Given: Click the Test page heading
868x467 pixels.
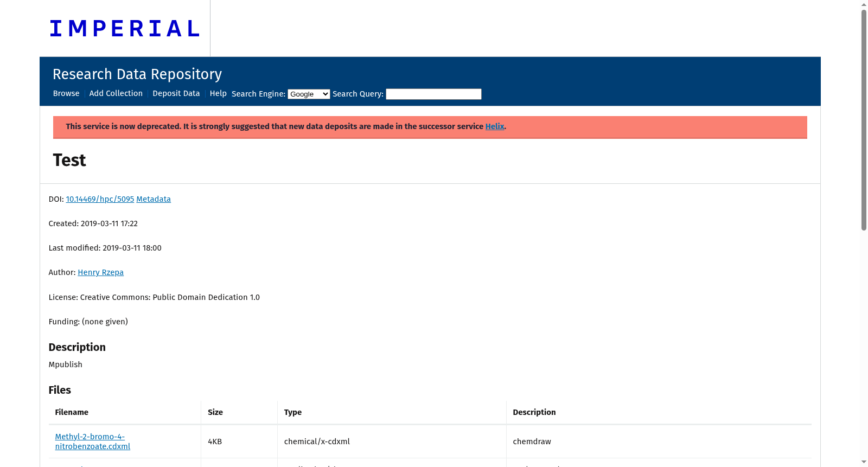Looking at the screenshot, I should (69, 160).
